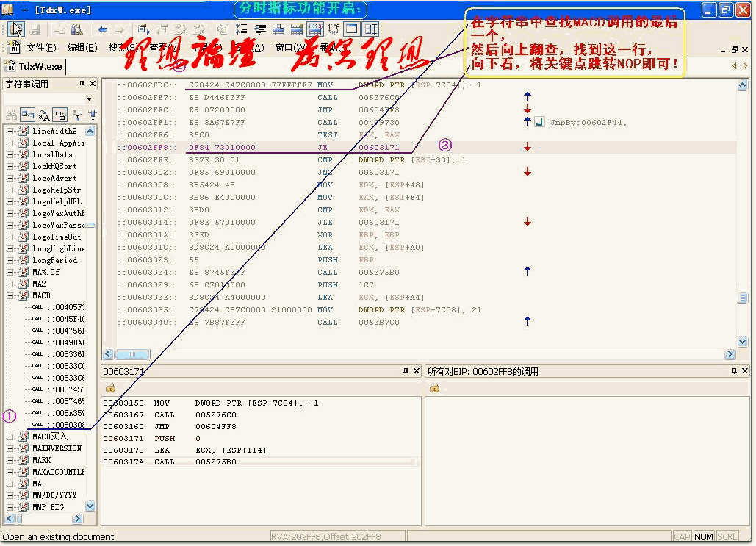Image resolution: width=756 pixels, height=546 pixels.
Task: Select the LongPeriod string entry
Action: pyautogui.click(x=54, y=260)
